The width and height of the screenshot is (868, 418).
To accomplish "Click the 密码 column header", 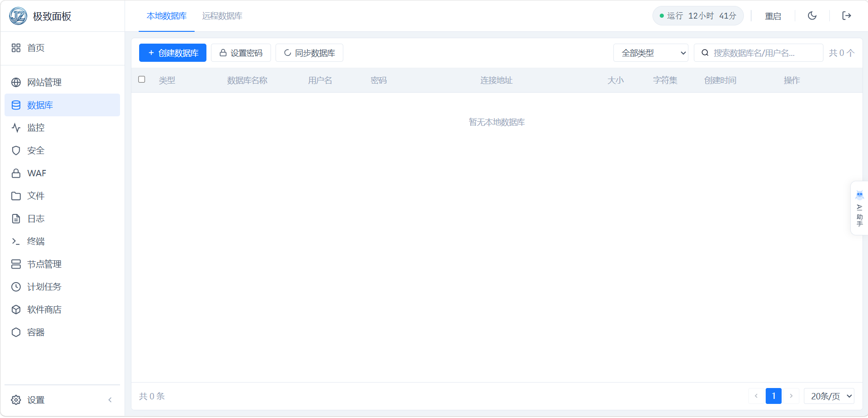I will click(379, 80).
